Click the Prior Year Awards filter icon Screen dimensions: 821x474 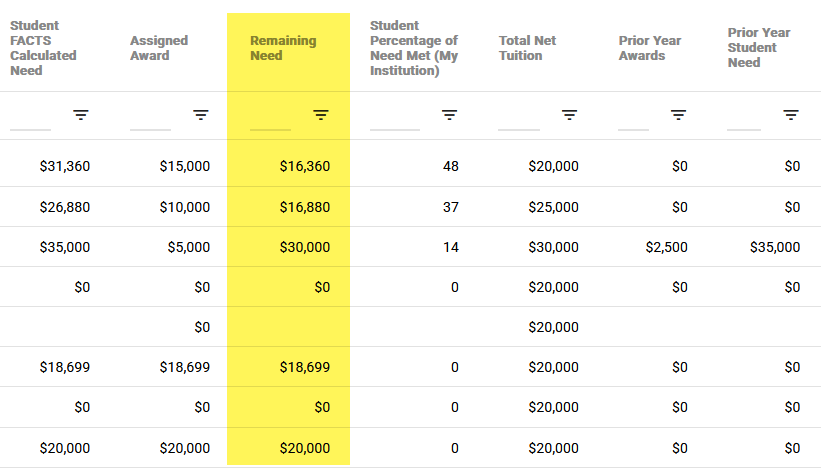point(678,115)
